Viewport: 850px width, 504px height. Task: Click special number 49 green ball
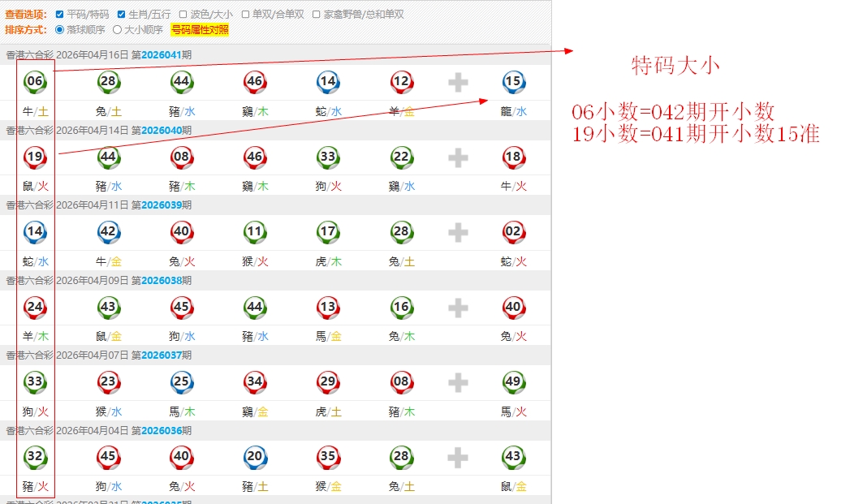pyautogui.click(x=513, y=382)
